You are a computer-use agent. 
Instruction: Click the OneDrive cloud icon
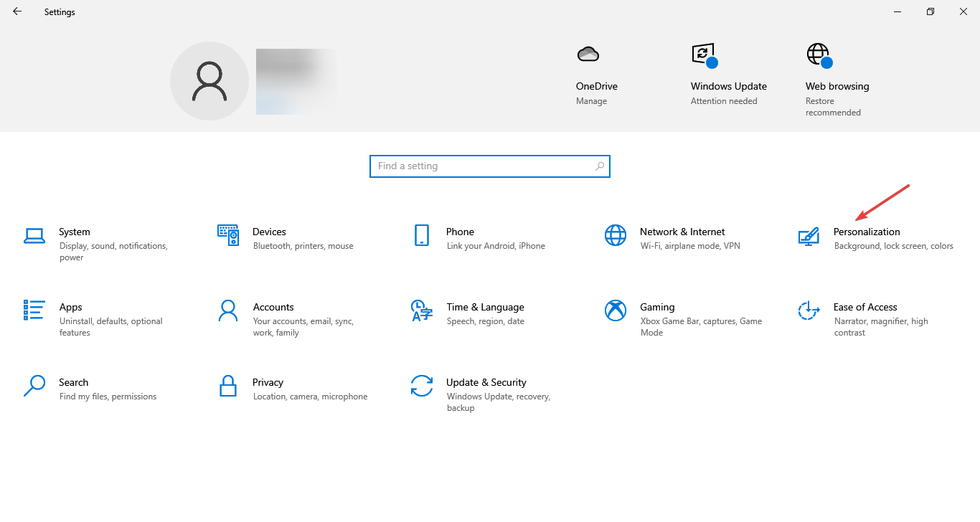pyautogui.click(x=588, y=54)
